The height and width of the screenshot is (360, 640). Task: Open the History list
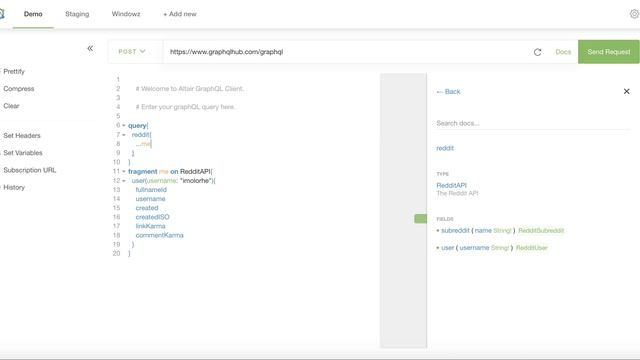pos(14,187)
